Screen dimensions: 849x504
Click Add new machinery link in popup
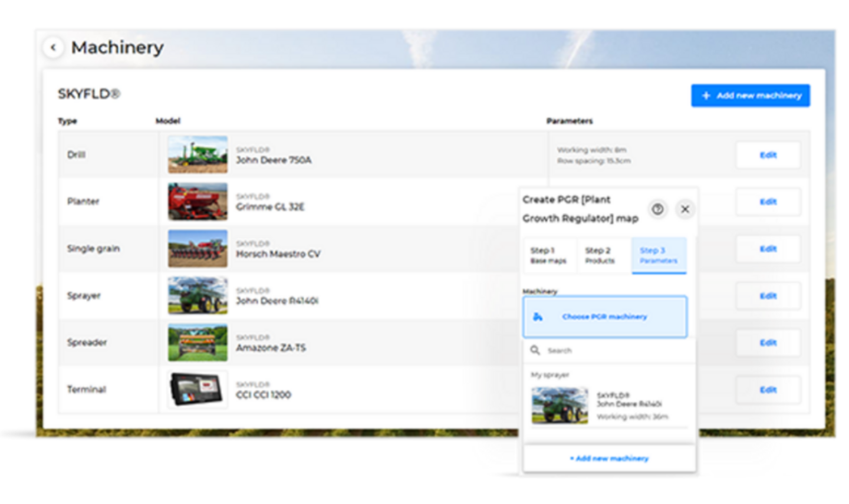tap(609, 458)
